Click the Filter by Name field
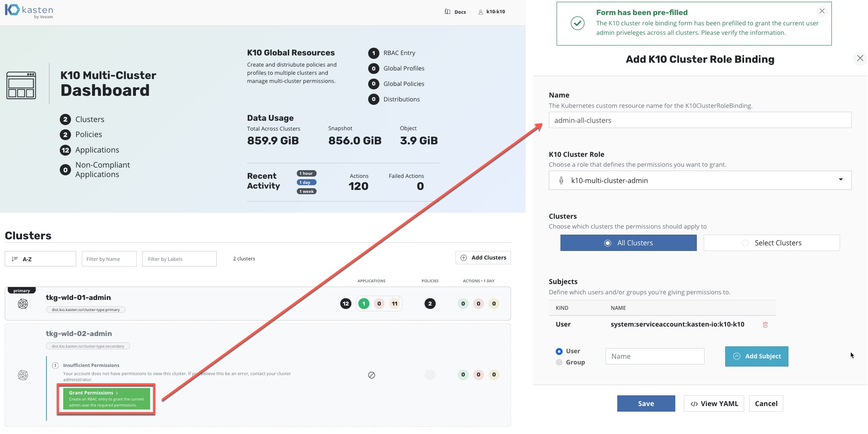This screenshot has height=434, width=868. [109, 259]
